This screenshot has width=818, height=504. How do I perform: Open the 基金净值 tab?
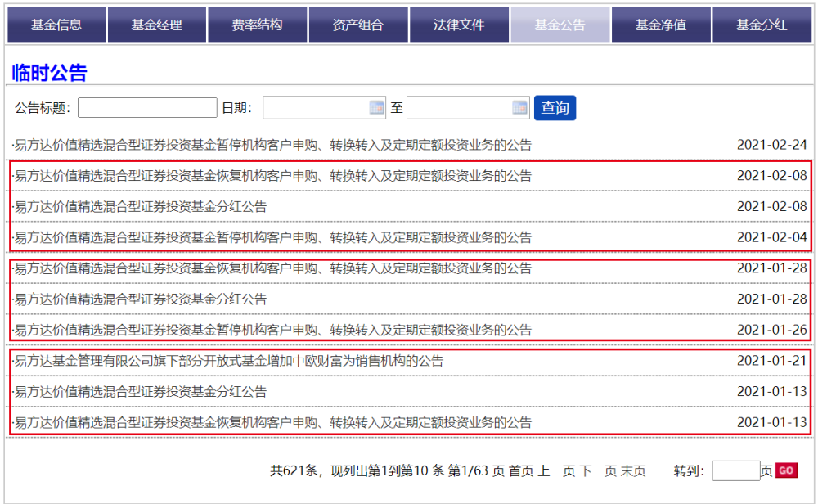(x=661, y=25)
